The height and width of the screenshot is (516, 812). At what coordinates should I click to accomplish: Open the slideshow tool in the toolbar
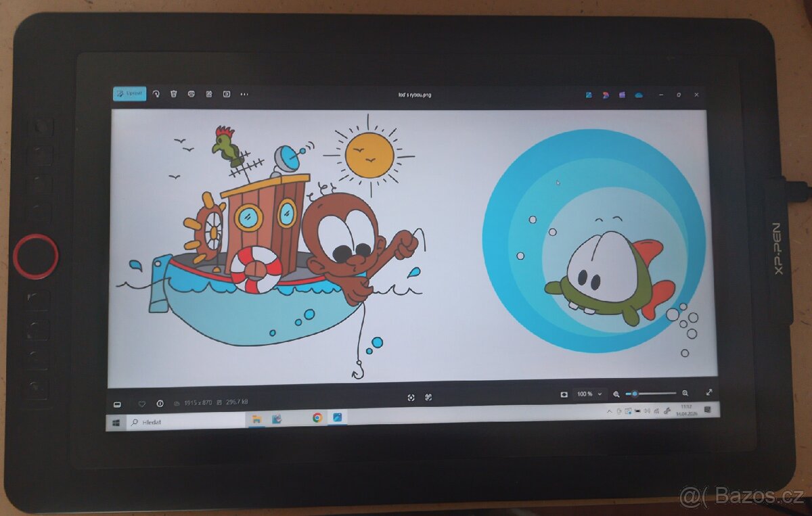[x=227, y=94]
